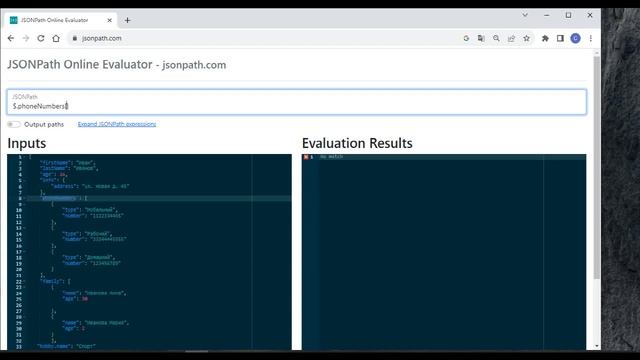
Task: Click the Evaluation Results heading
Action: point(357,143)
